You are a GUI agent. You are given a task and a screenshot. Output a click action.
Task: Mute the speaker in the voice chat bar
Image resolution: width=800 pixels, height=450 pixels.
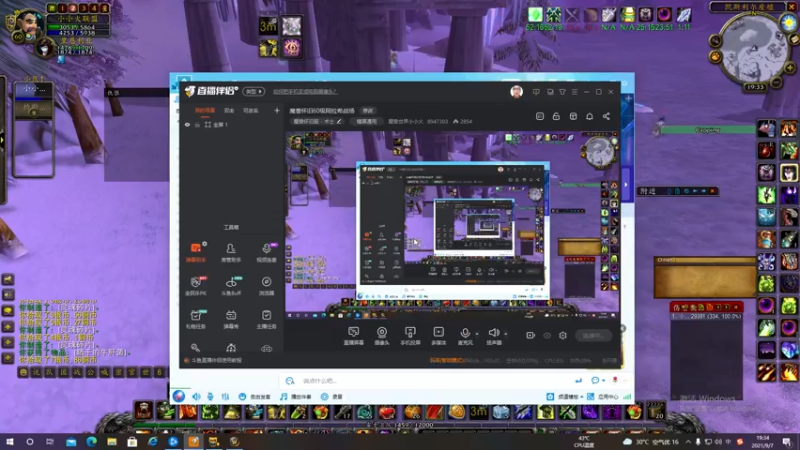click(196, 396)
